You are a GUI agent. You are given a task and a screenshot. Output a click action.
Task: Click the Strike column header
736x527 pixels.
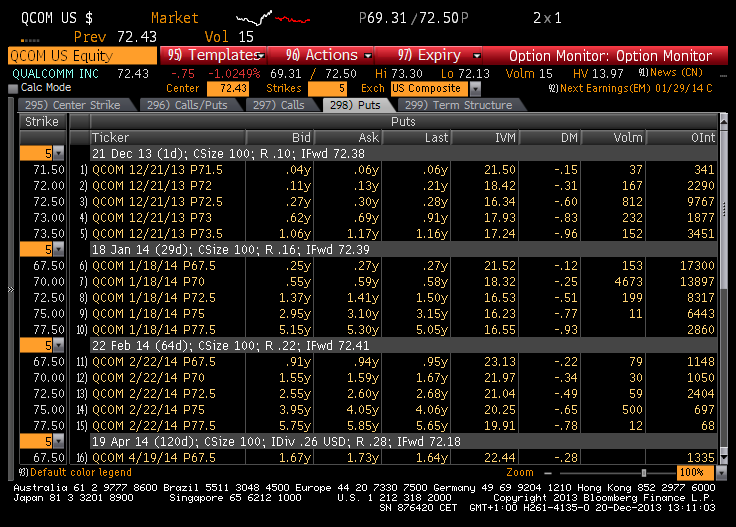pos(42,122)
